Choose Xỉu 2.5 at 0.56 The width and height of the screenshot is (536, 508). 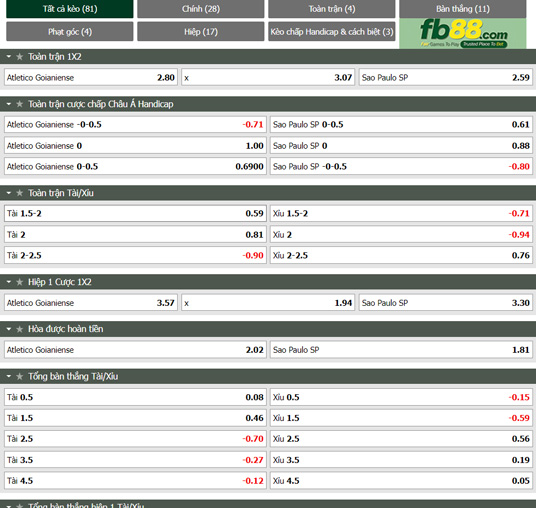click(x=401, y=439)
